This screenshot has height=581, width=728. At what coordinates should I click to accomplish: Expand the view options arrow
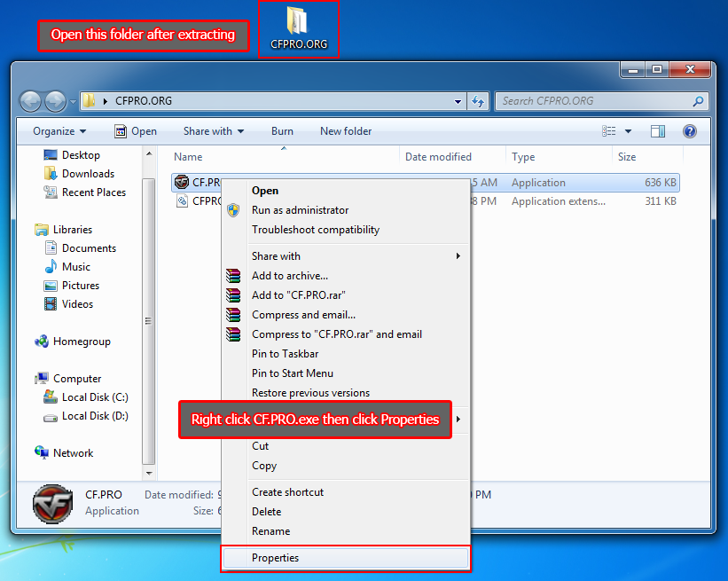[x=628, y=131]
